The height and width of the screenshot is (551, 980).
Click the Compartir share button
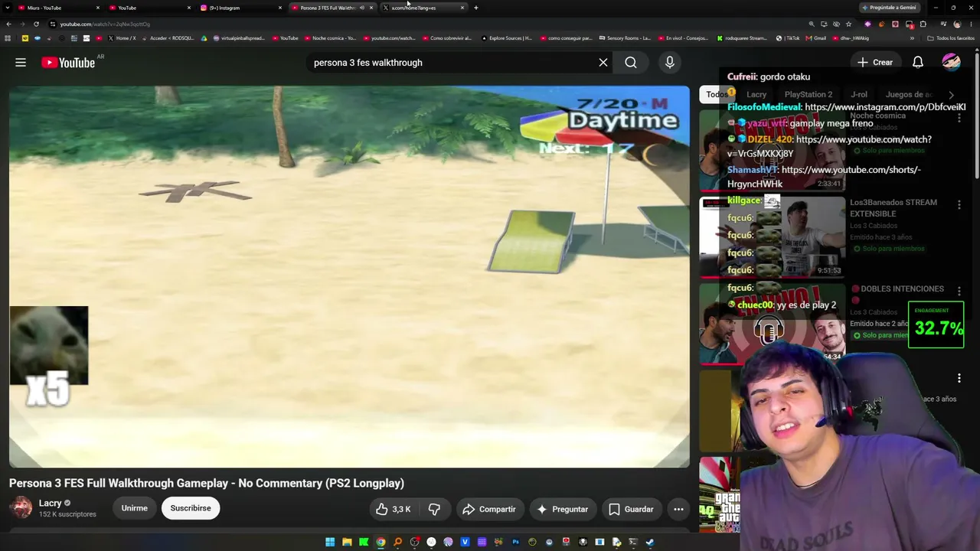[490, 509]
